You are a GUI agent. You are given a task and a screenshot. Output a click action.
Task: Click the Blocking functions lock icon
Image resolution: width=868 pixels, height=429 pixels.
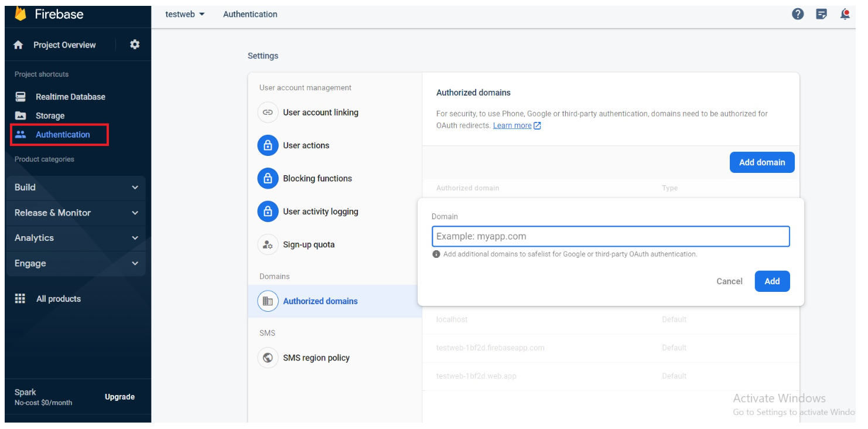click(x=268, y=179)
